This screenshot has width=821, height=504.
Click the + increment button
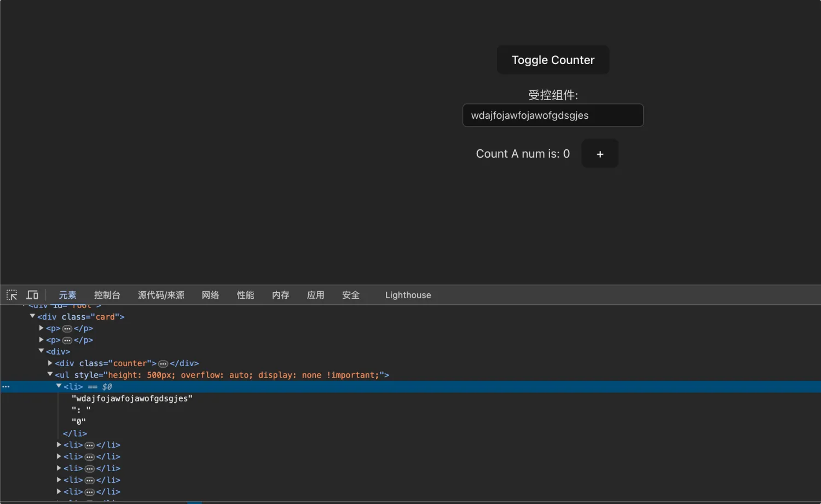(600, 154)
